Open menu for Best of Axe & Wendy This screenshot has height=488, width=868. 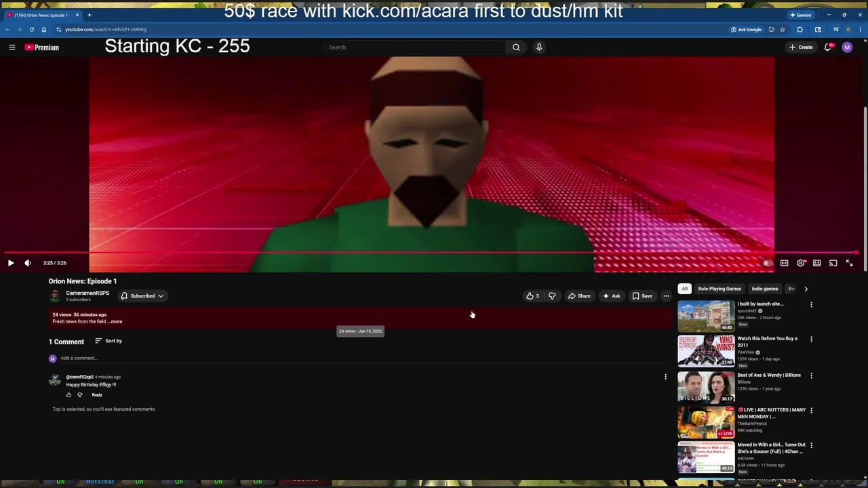pyautogui.click(x=811, y=375)
